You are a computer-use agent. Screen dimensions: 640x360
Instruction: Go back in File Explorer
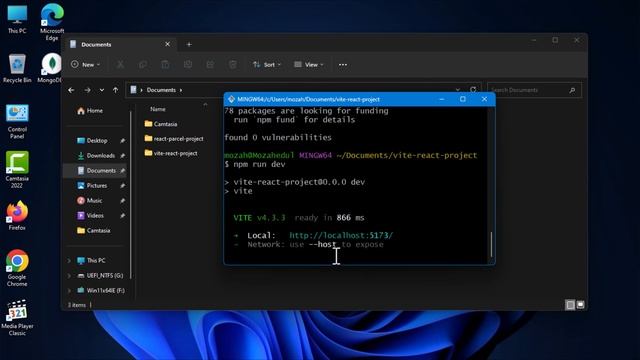coord(71,90)
